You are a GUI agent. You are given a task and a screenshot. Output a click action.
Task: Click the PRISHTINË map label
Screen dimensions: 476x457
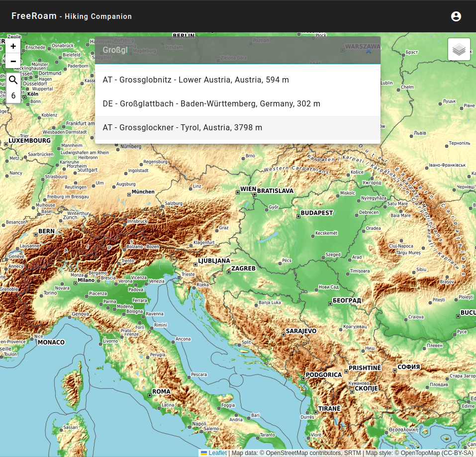(365, 368)
